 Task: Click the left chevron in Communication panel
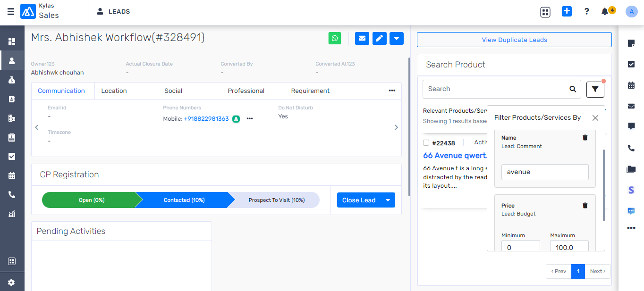[x=36, y=127]
